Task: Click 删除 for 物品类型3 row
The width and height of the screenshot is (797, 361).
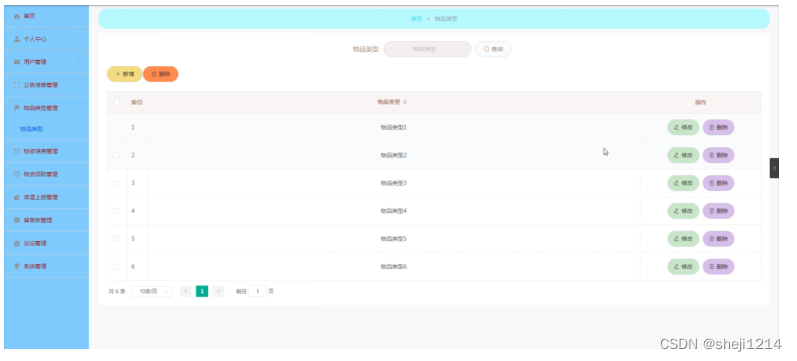Action: coord(719,183)
